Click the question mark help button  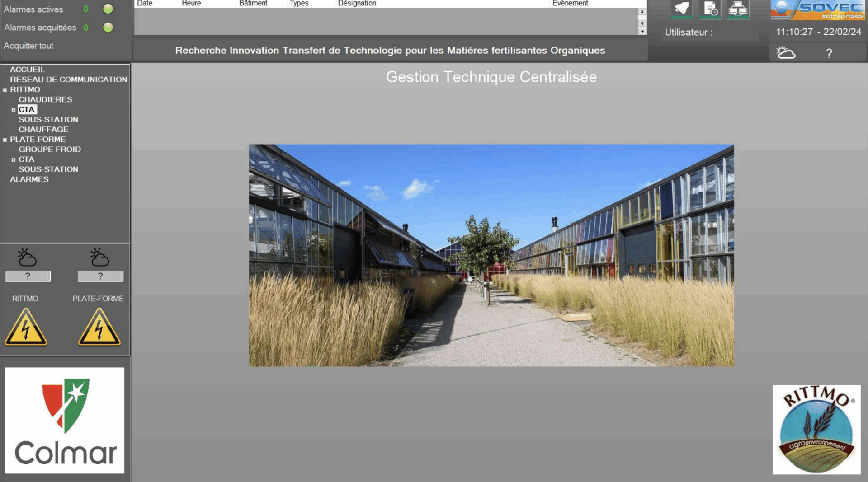point(829,53)
